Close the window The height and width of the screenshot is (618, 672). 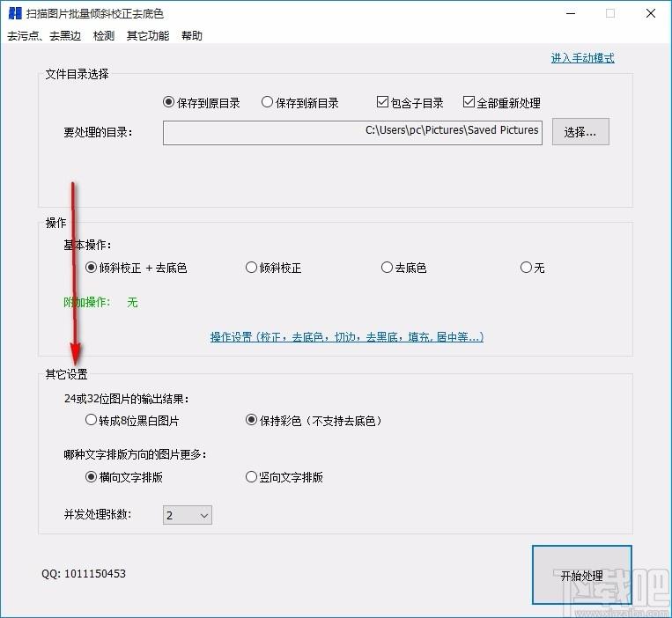point(651,13)
